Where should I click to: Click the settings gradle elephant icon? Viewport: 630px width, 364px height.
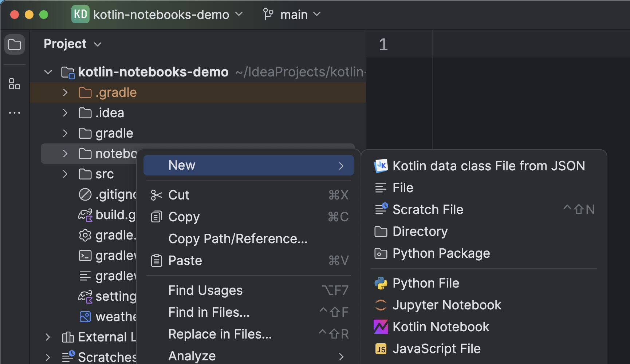pos(86,297)
